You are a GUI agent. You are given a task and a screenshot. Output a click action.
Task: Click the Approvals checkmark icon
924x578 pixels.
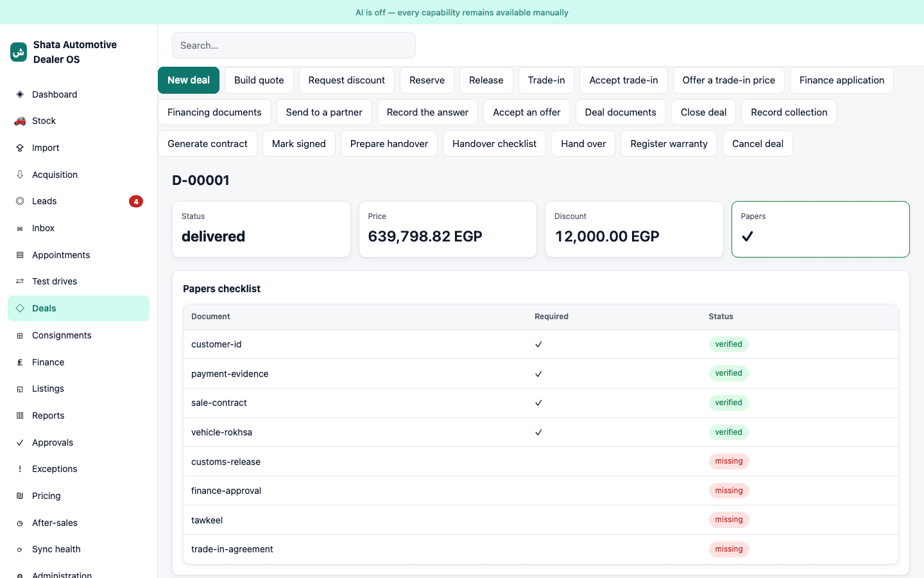click(20, 442)
